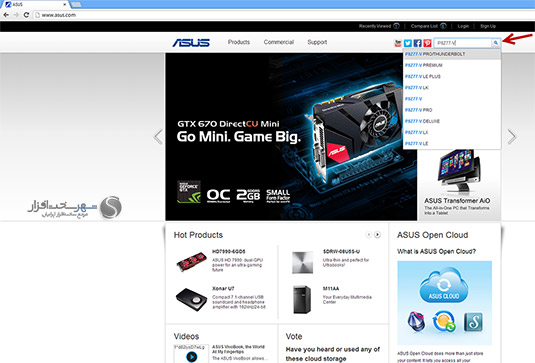Open the Compare List link

pos(424,26)
